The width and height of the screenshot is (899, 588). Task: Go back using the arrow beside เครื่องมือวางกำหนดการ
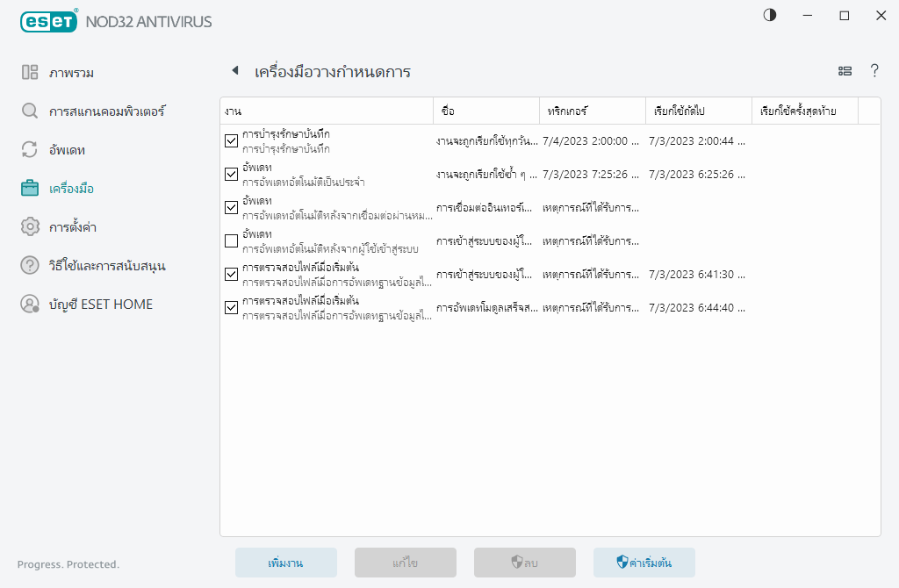pyautogui.click(x=234, y=71)
